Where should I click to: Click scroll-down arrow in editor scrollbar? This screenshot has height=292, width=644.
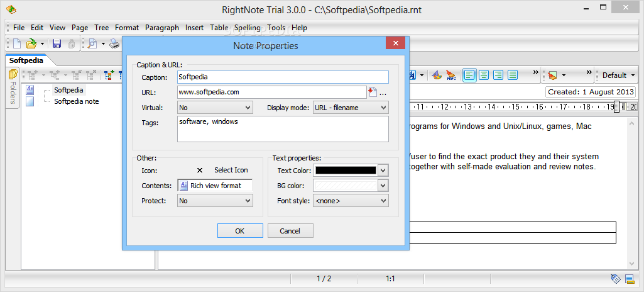(632, 264)
